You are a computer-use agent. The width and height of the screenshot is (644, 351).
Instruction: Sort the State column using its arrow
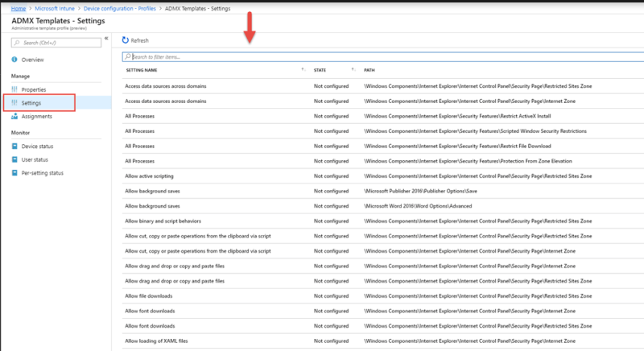[x=353, y=70]
